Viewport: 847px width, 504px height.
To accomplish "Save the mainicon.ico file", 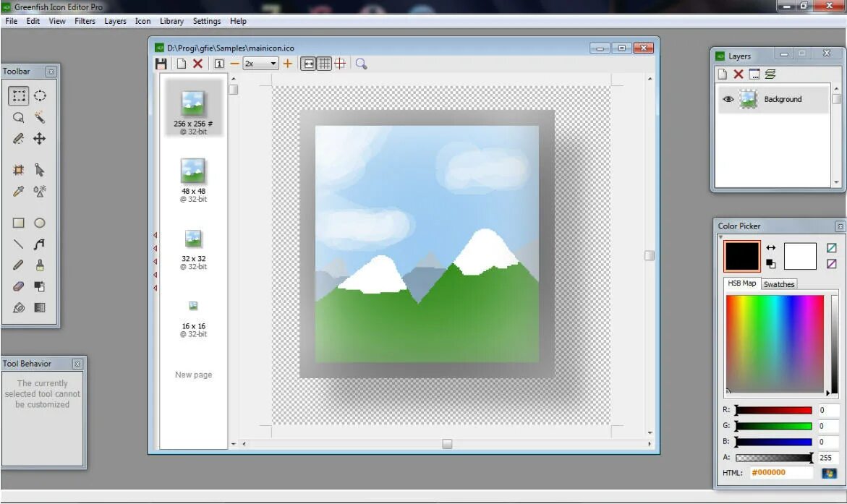I will coord(161,64).
